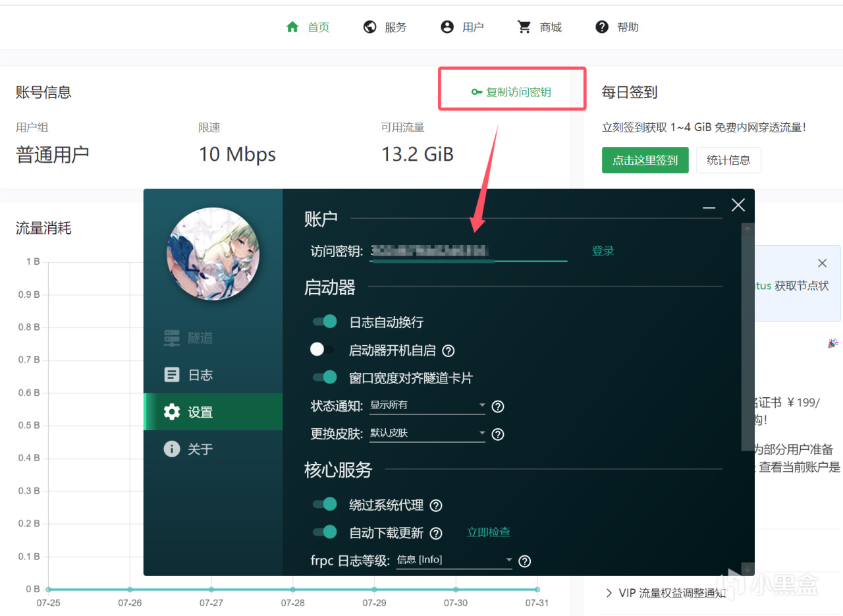Click the home icon in top navigation
The image size is (843, 616).
click(x=293, y=27)
